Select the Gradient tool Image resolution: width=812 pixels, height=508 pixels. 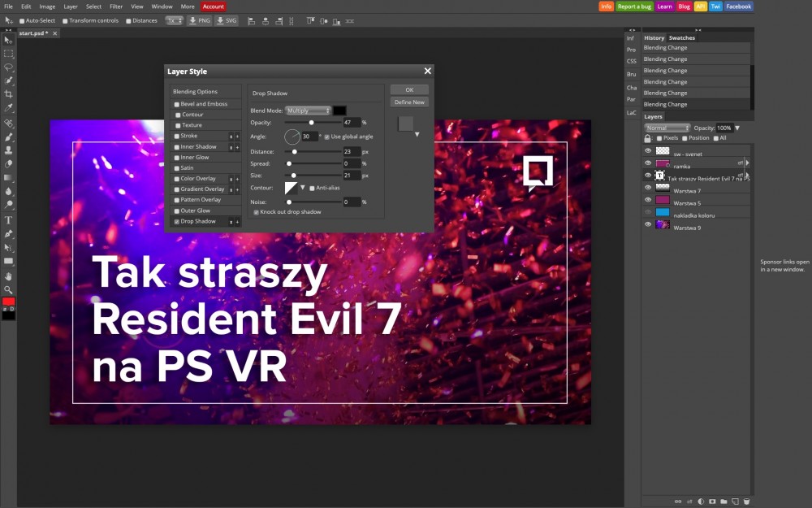pos(8,177)
